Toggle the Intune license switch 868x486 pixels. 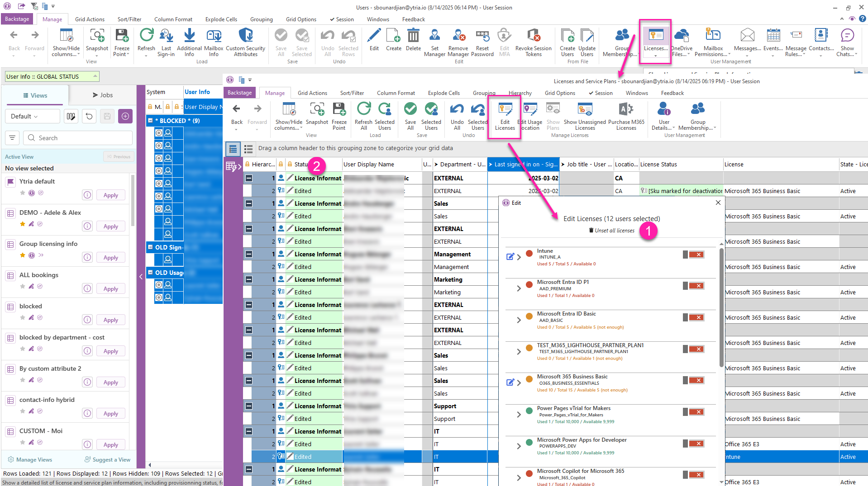(x=694, y=255)
